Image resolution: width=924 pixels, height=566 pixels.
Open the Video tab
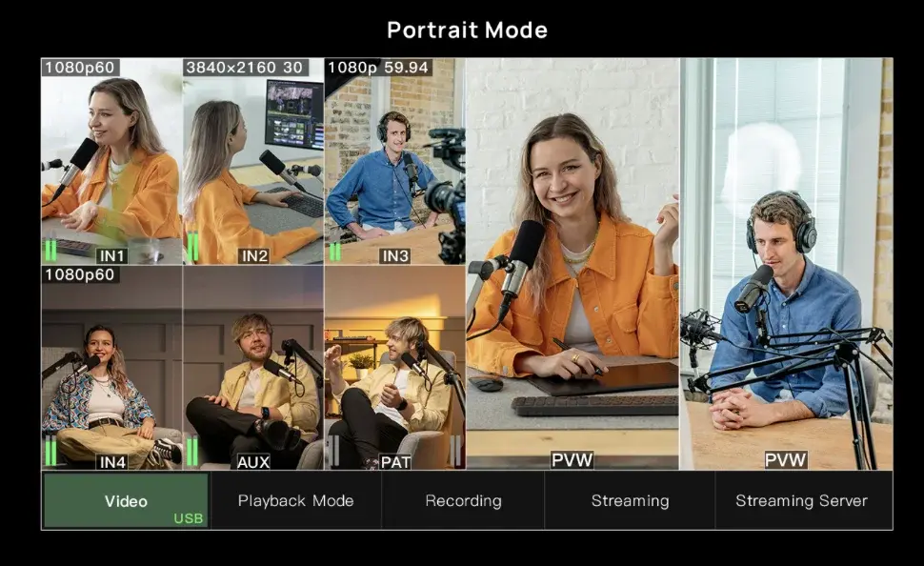pyautogui.click(x=126, y=500)
